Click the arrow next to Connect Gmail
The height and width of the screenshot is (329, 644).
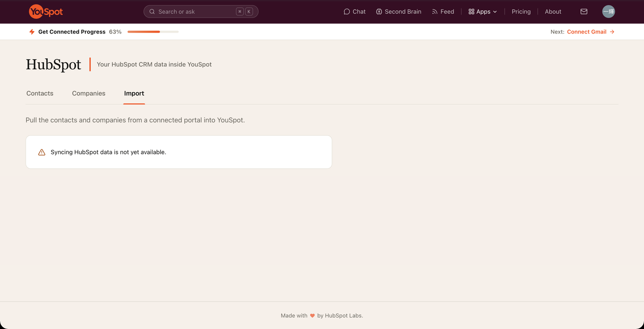pos(612,32)
